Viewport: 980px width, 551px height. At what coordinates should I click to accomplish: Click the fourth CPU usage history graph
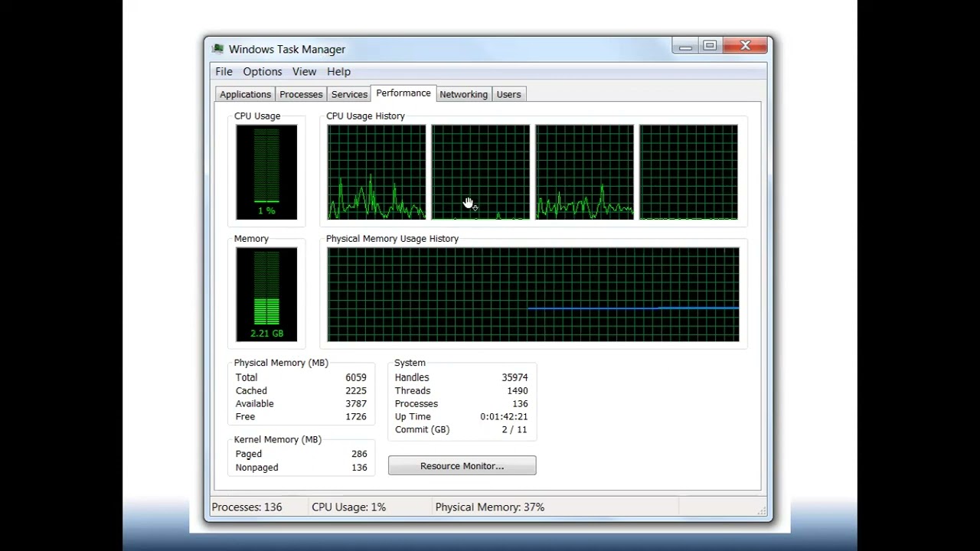click(x=689, y=172)
